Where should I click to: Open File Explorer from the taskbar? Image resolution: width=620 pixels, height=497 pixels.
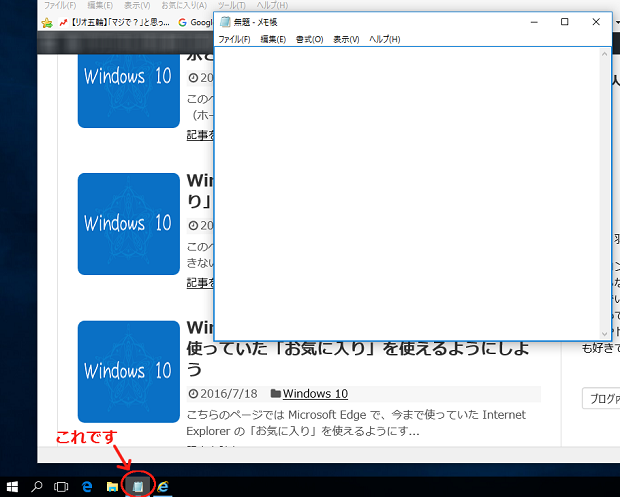[112, 487]
